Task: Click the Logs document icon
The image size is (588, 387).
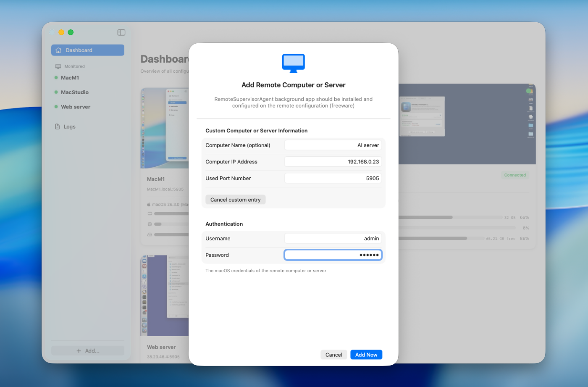Action: click(58, 126)
